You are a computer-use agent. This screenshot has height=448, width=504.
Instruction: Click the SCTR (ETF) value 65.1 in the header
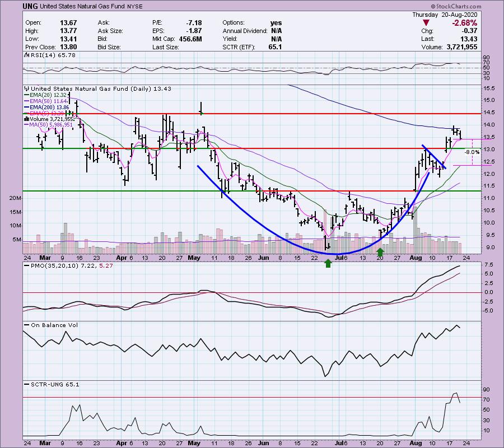[x=275, y=47]
